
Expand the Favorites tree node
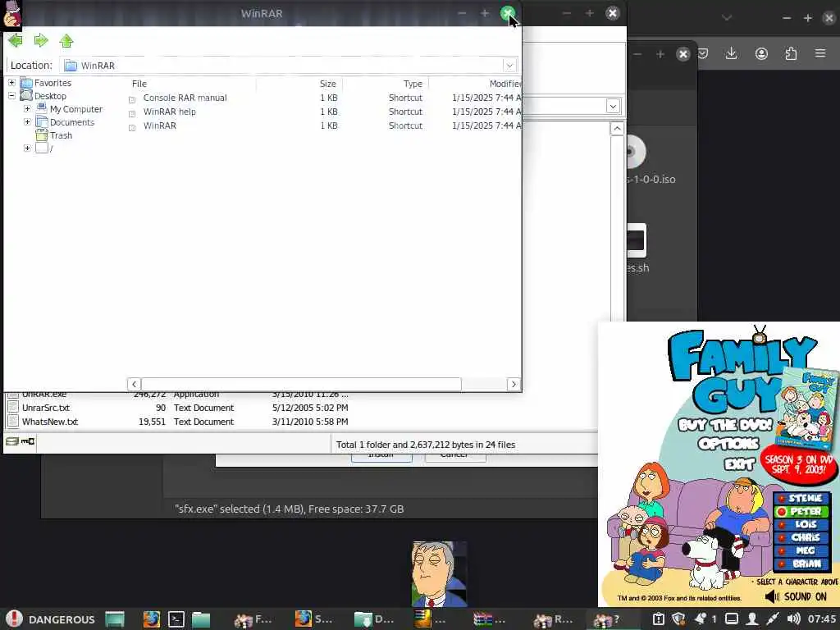pyautogui.click(x=11, y=83)
